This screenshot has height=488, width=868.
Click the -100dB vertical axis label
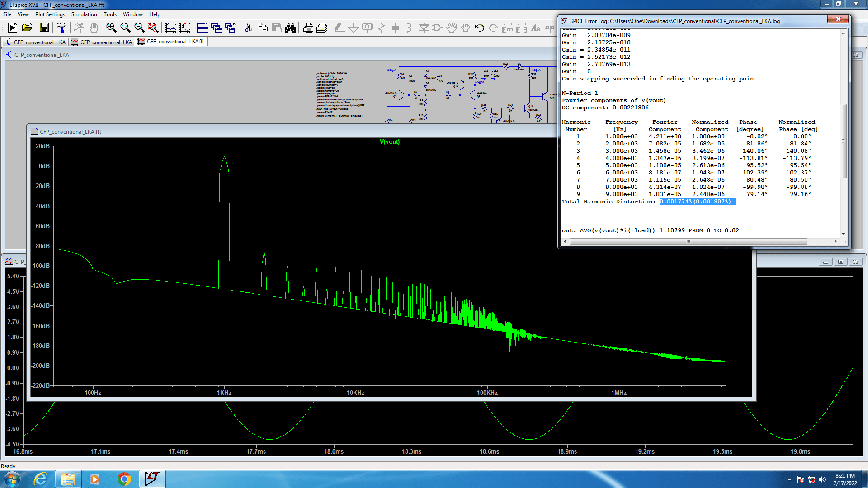point(40,266)
